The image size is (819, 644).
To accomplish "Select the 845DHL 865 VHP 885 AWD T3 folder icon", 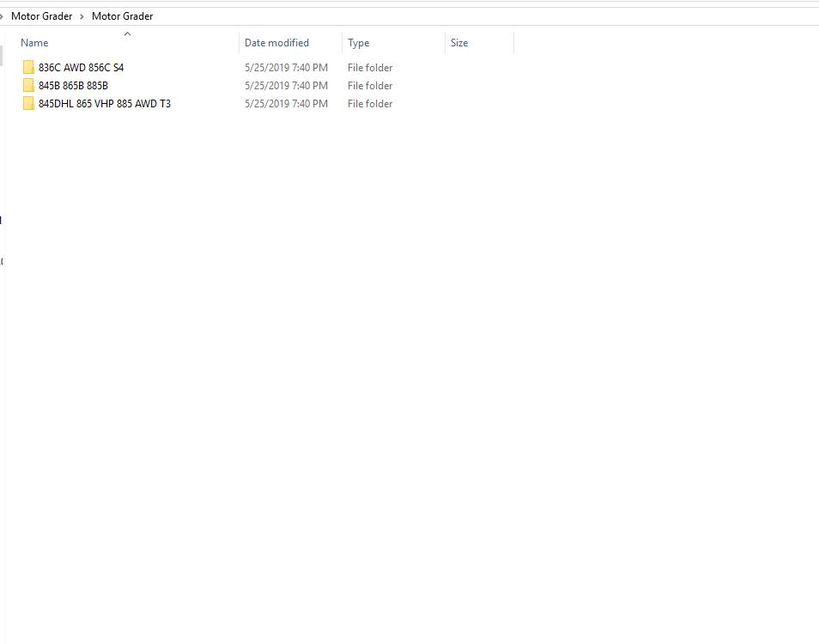I will (x=28, y=103).
